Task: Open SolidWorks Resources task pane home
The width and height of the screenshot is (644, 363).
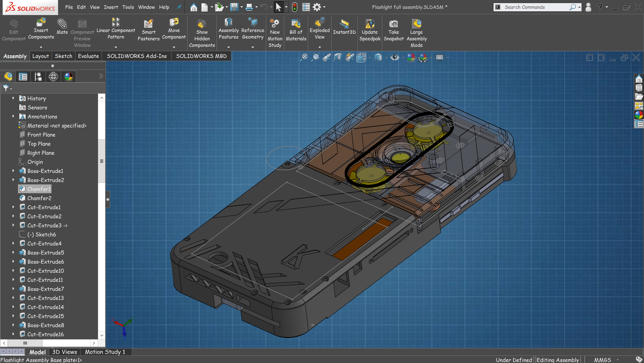Action: tap(639, 79)
